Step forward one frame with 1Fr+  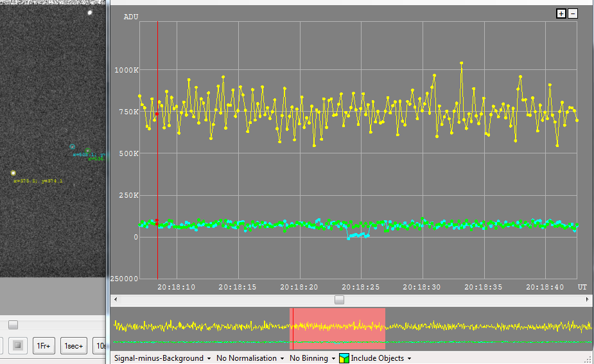pyautogui.click(x=43, y=346)
